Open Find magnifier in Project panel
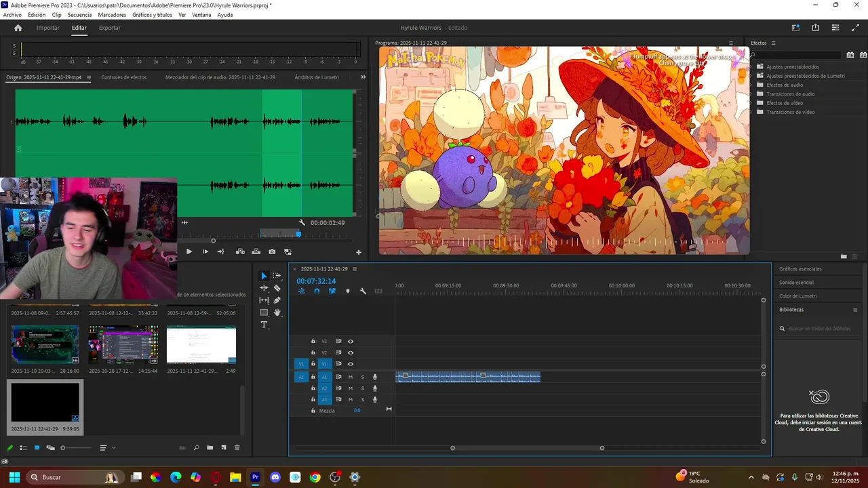This screenshot has height=488, width=868. [x=197, y=448]
